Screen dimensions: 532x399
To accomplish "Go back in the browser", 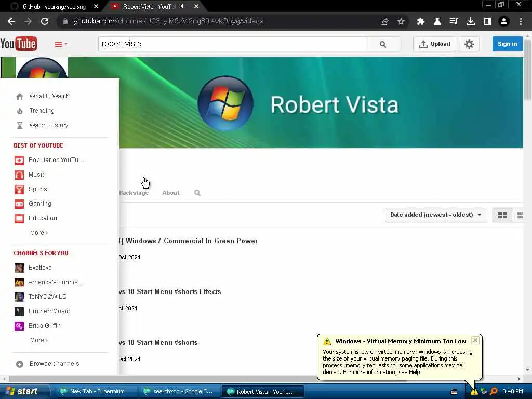I will click(x=11, y=21).
